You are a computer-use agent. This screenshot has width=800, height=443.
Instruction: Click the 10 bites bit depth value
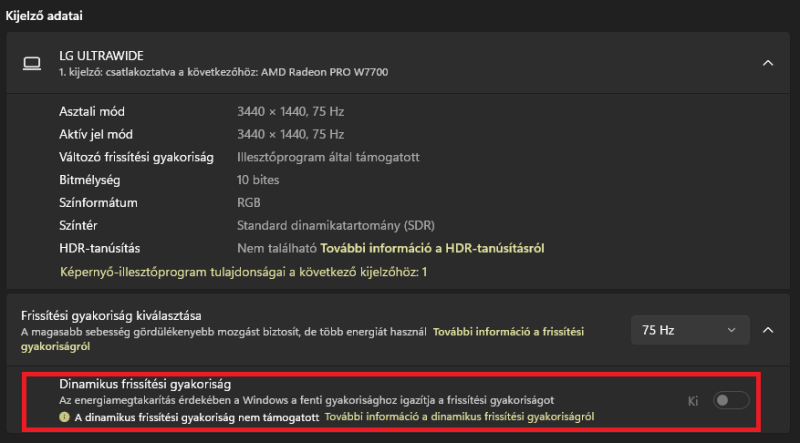tap(258, 180)
